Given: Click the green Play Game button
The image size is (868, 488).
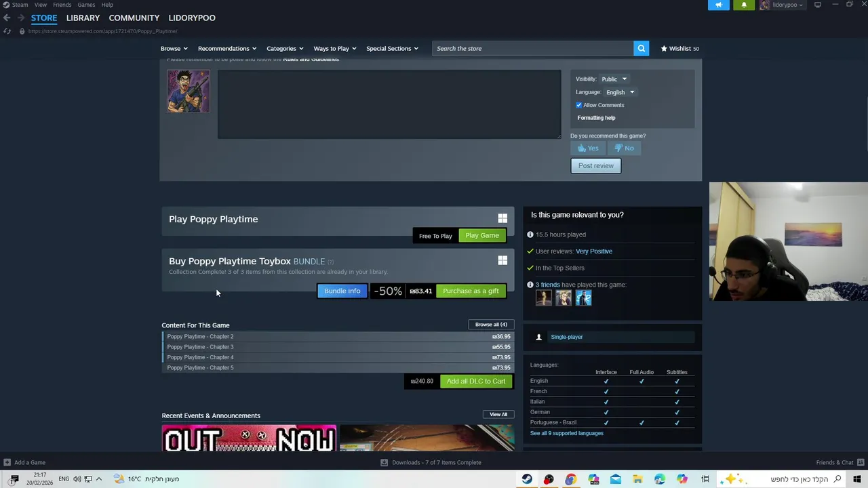Looking at the screenshot, I should tap(482, 235).
